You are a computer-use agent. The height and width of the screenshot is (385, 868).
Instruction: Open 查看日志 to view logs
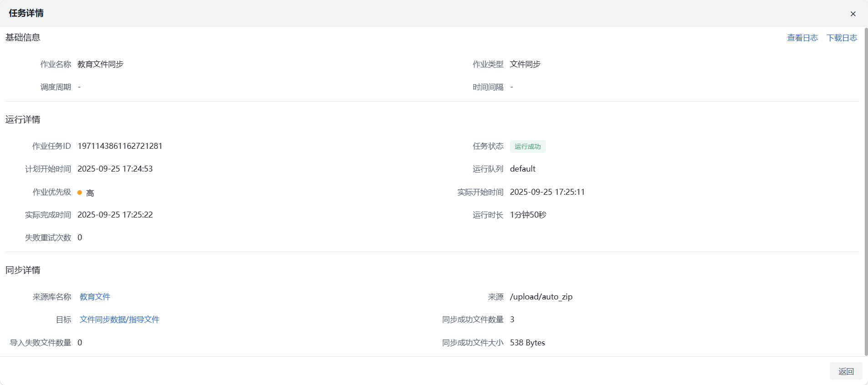tap(802, 38)
